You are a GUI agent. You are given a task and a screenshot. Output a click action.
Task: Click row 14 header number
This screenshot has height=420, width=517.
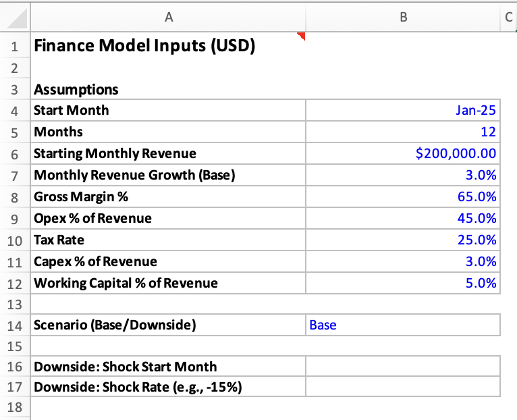click(14, 325)
